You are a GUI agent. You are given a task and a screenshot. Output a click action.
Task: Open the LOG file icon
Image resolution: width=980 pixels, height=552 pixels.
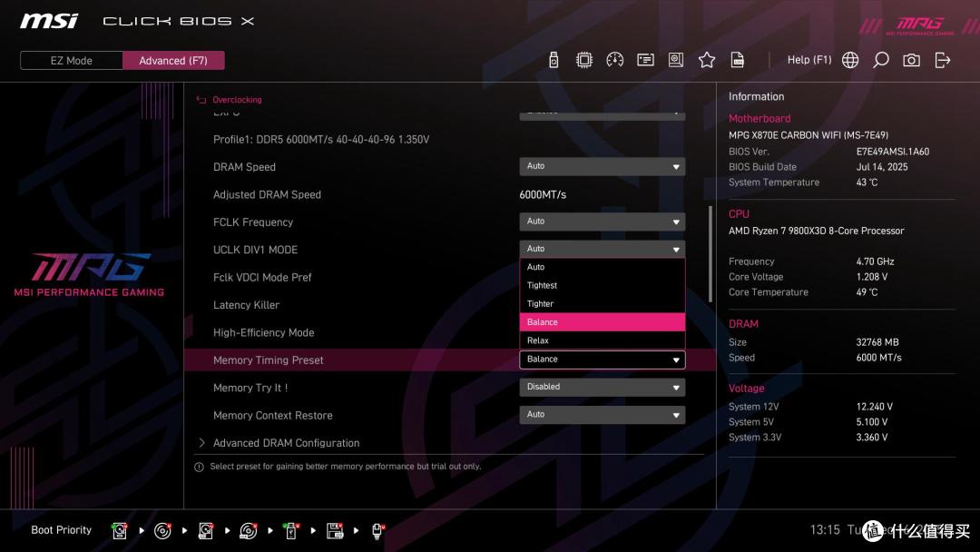tap(738, 60)
